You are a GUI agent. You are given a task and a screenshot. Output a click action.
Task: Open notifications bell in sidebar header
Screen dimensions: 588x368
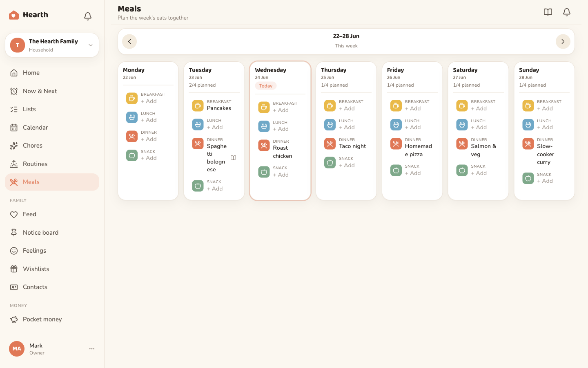point(88,16)
